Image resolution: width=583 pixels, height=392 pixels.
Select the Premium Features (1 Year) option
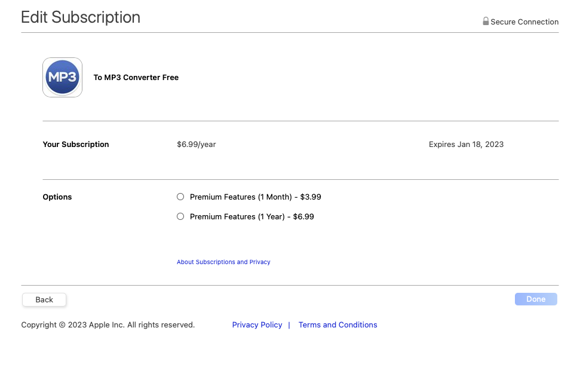coord(180,216)
